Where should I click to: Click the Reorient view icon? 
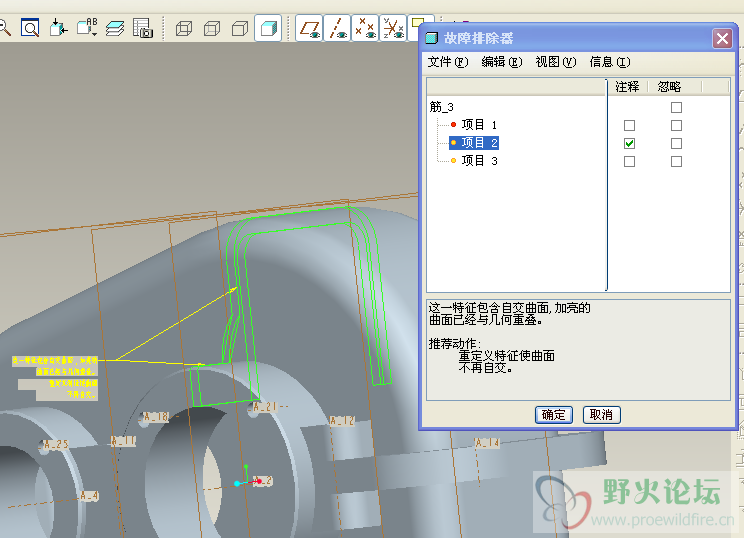point(58,28)
